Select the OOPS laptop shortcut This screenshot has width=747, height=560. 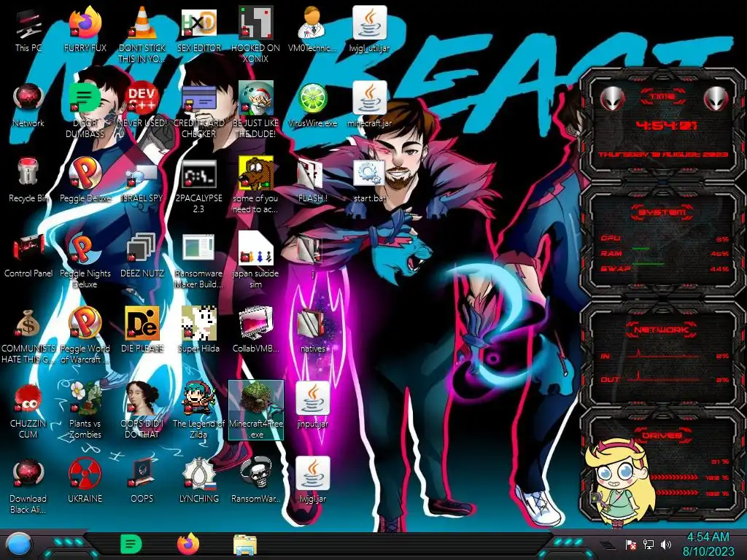pyautogui.click(x=142, y=481)
